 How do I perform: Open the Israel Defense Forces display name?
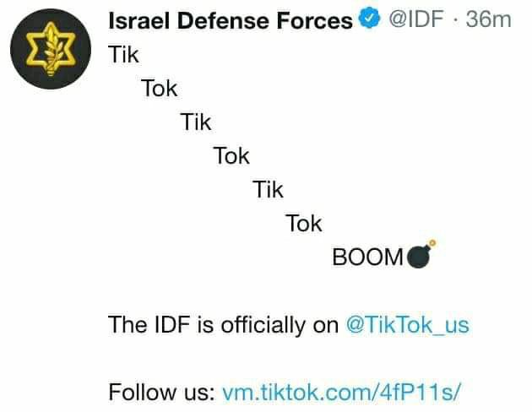click(231, 20)
